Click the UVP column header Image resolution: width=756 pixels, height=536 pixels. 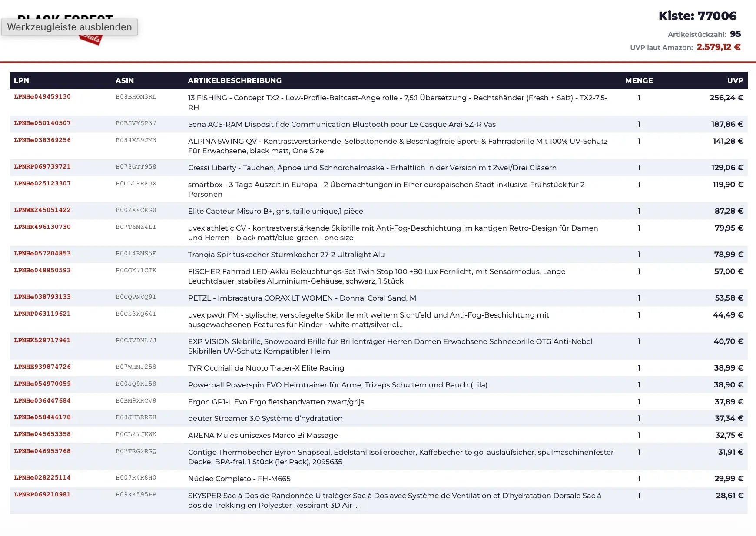click(735, 80)
